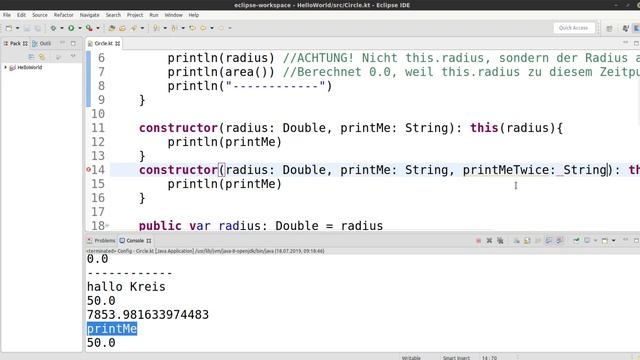The width and height of the screenshot is (640, 360).
Task: Click the Back navigation arrow icon
Action: pos(203,28)
